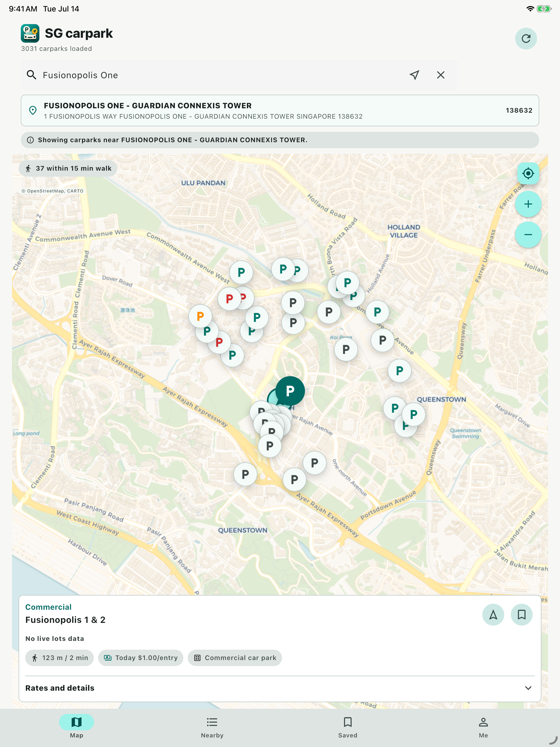Click the battery status icon
560x747 pixels.
coord(544,9)
